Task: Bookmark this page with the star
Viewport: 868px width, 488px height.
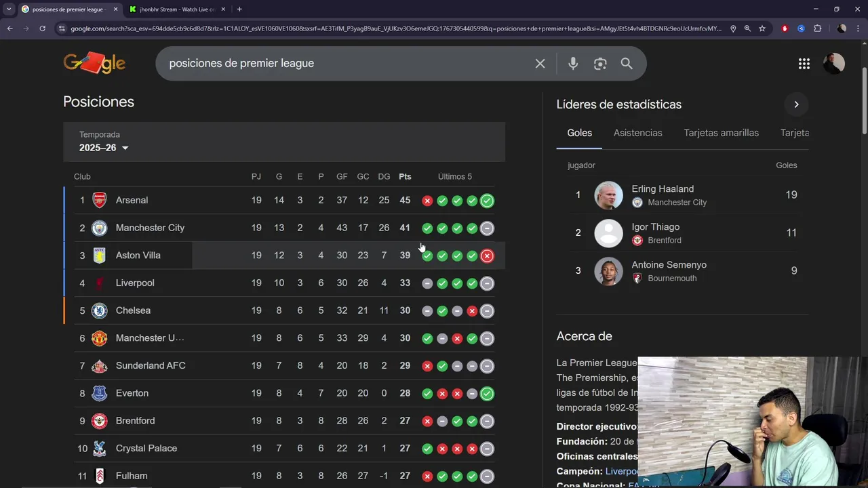Action: [x=762, y=28]
